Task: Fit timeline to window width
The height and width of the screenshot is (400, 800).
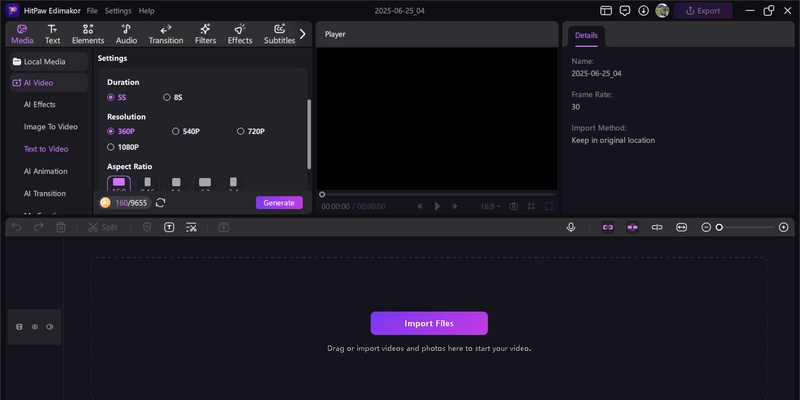Action: 682,228
